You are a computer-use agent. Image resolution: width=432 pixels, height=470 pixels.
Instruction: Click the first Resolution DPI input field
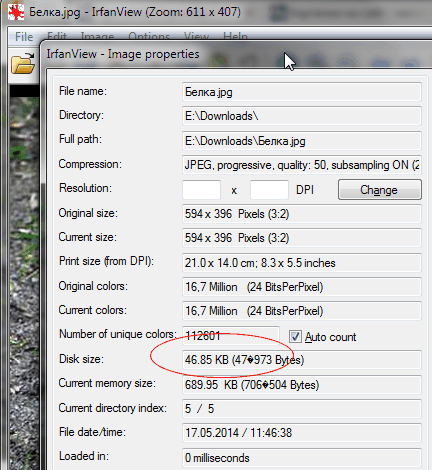(x=201, y=190)
